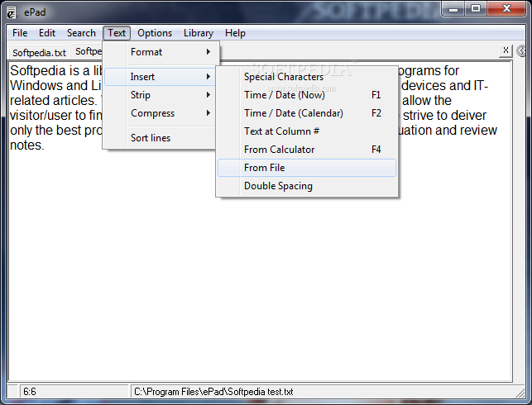This screenshot has width=532, height=405.
Task: Expand the Compress submenu
Action: (x=160, y=113)
